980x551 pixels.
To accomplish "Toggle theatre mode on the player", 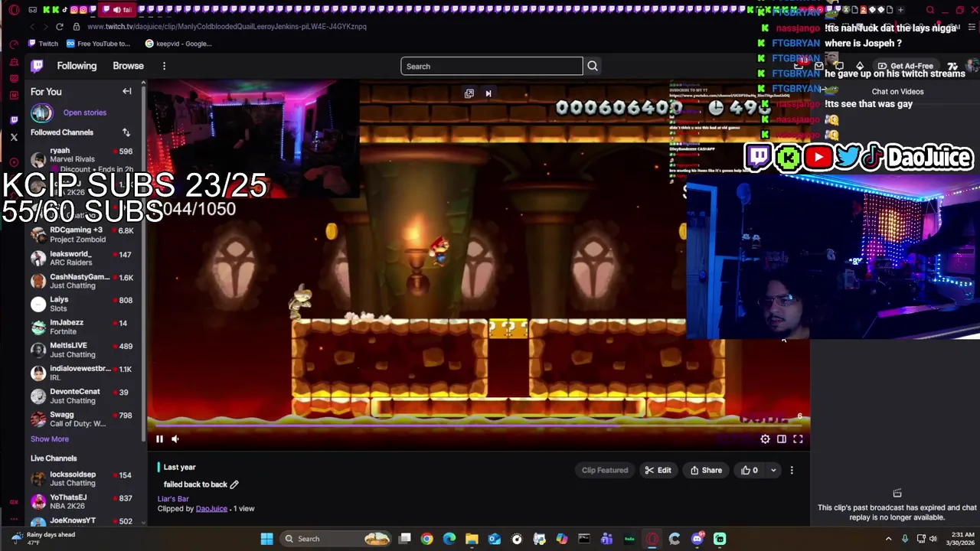I will (781, 439).
